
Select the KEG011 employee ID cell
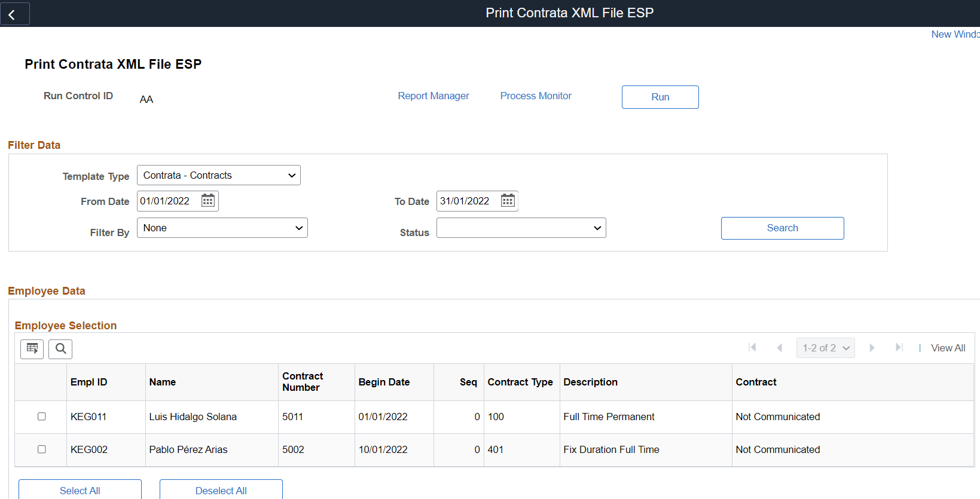click(88, 417)
